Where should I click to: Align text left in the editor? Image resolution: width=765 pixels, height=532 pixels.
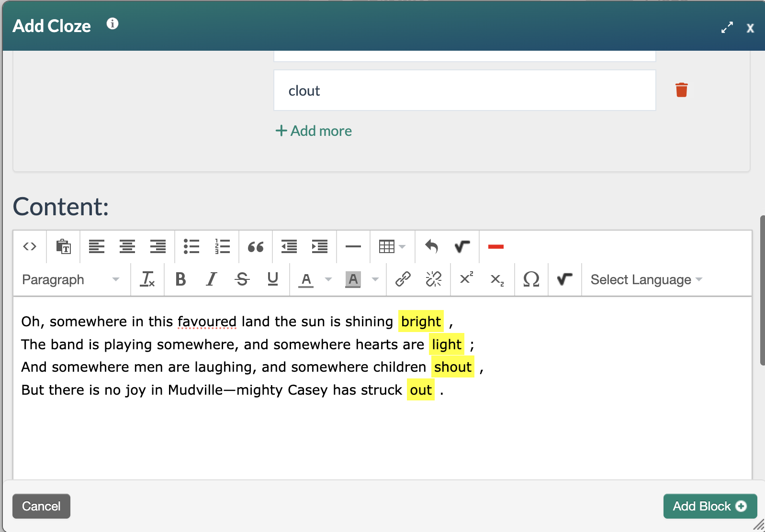97,246
